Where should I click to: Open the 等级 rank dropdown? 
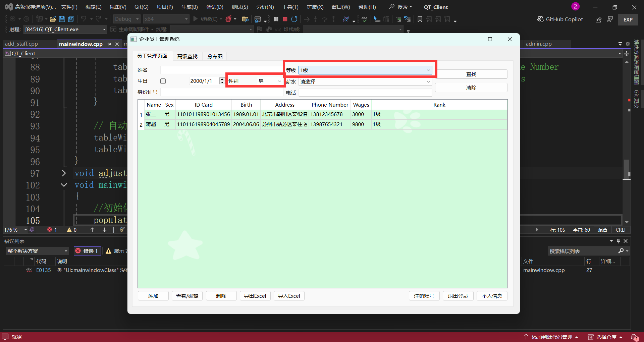365,70
